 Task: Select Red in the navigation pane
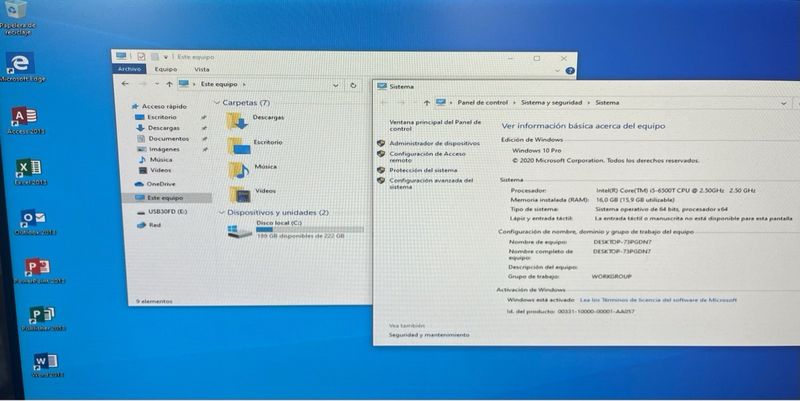(149, 224)
